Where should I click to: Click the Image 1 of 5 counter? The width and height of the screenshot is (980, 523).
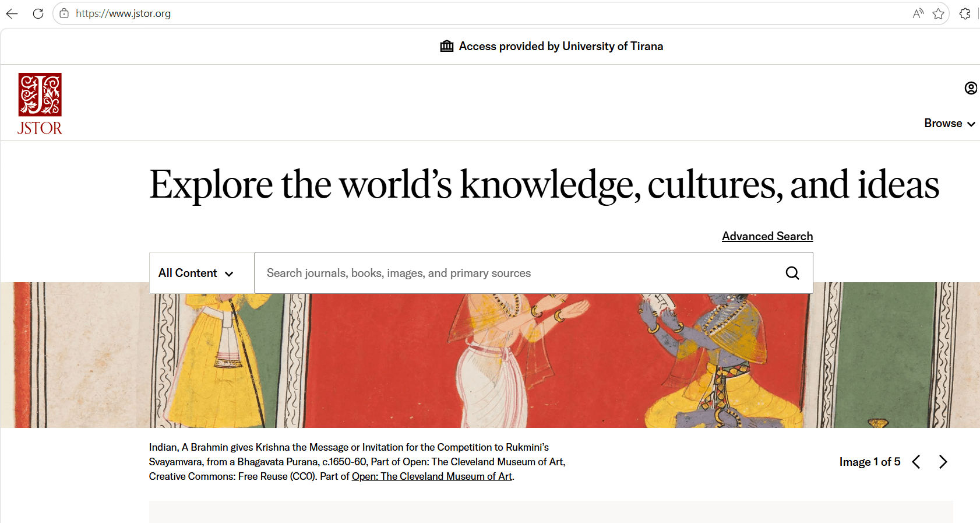(x=870, y=462)
